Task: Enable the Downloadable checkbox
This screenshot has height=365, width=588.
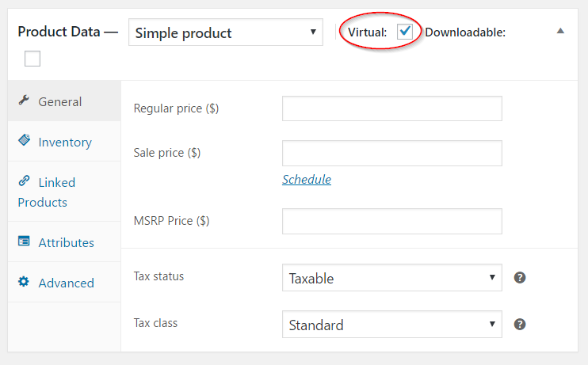Action: (x=32, y=59)
